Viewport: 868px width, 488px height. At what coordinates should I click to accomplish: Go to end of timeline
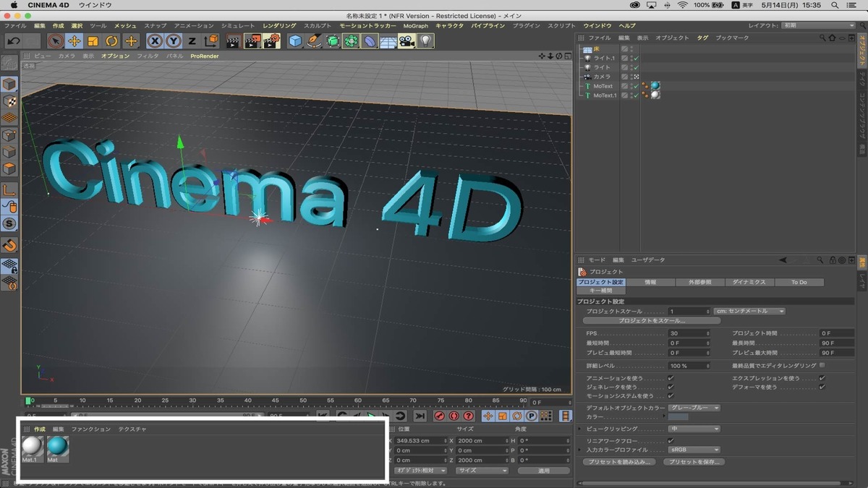pos(420,416)
